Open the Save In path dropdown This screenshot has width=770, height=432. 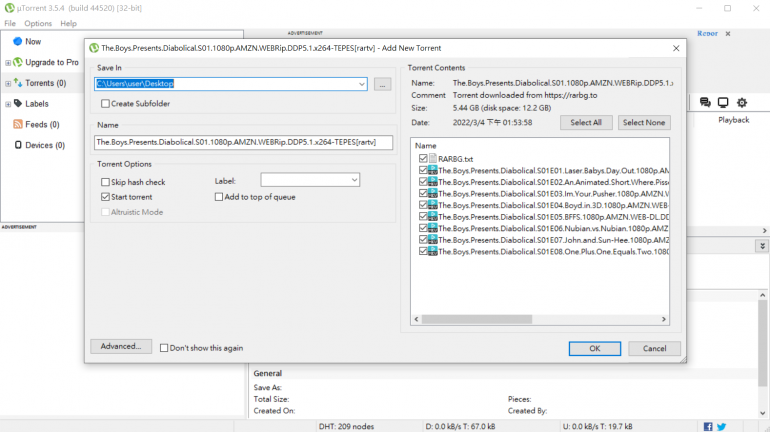tap(361, 84)
